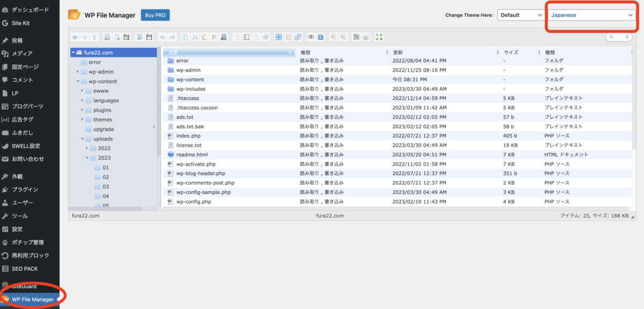This screenshot has height=309, width=644.
Task: Click the invert selection toolbar icon
Action: click(x=298, y=37)
